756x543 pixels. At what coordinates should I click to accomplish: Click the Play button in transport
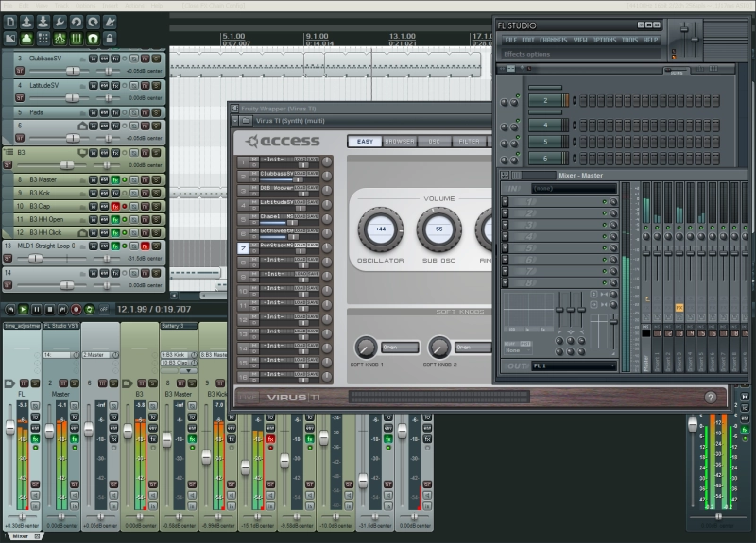23,310
